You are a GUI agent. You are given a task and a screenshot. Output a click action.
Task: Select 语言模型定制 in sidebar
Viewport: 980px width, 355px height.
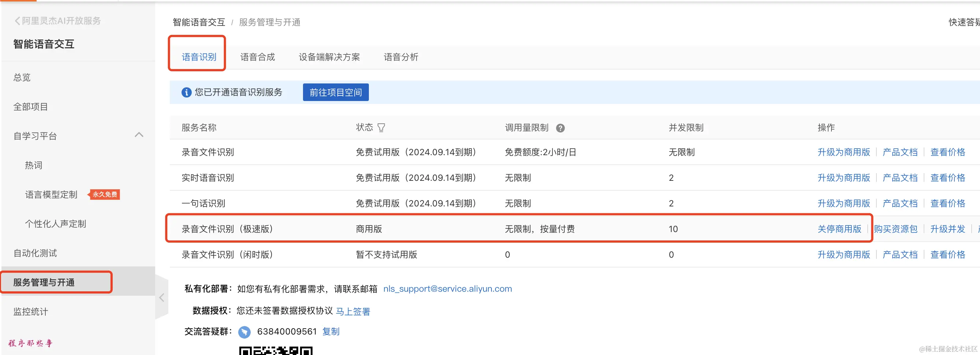click(51, 194)
